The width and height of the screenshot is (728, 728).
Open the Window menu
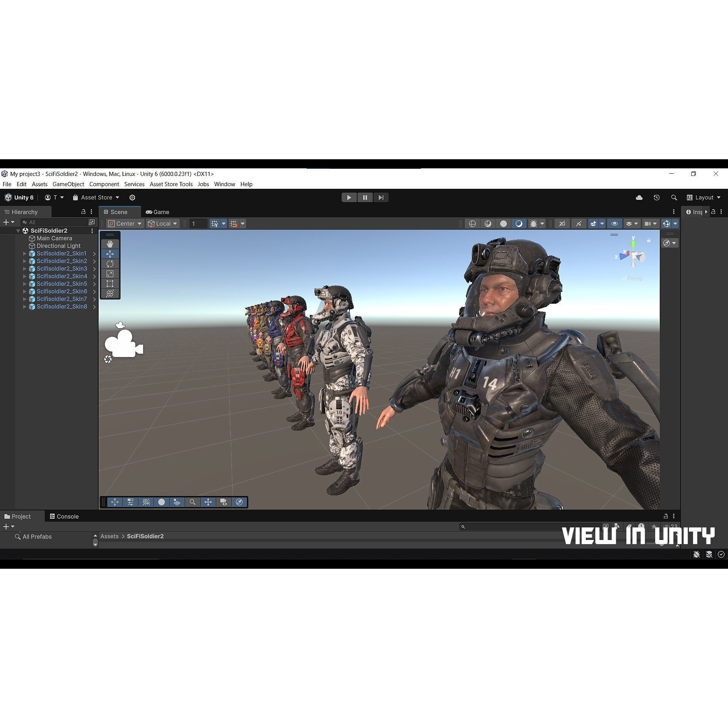(224, 184)
